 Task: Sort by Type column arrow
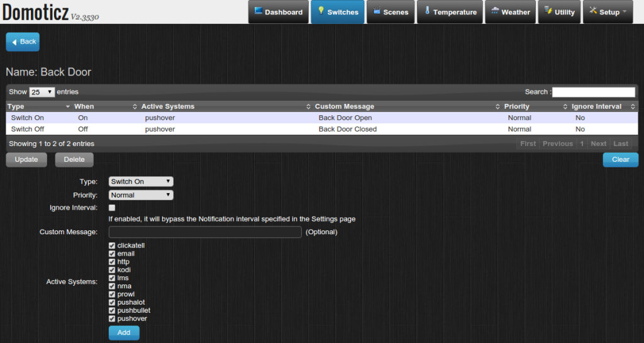pyautogui.click(x=68, y=107)
